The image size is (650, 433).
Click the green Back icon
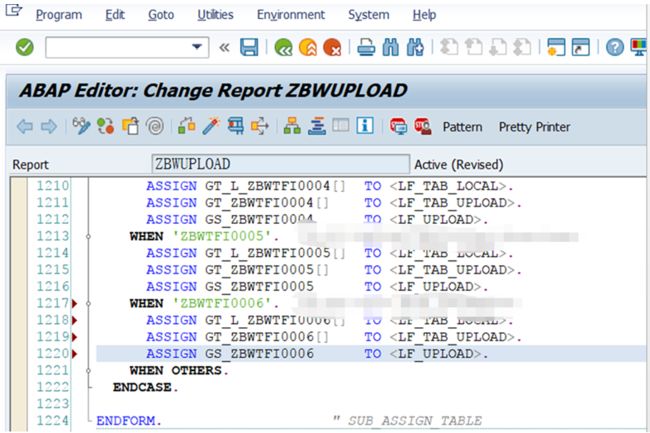pos(284,47)
